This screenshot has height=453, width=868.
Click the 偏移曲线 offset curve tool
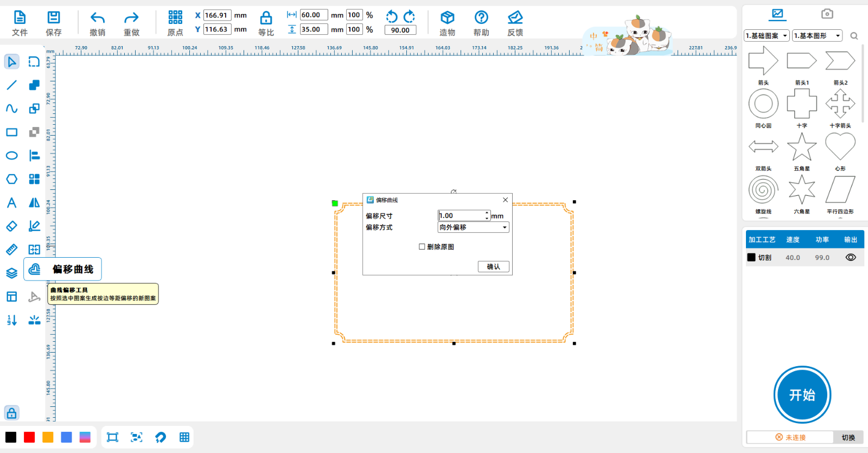point(35,269)
